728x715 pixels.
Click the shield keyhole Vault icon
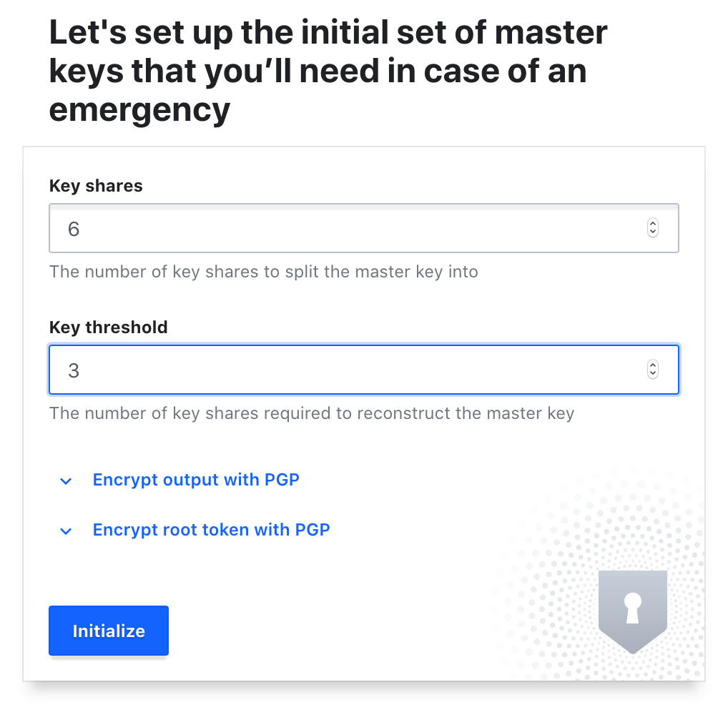point(632,612)
